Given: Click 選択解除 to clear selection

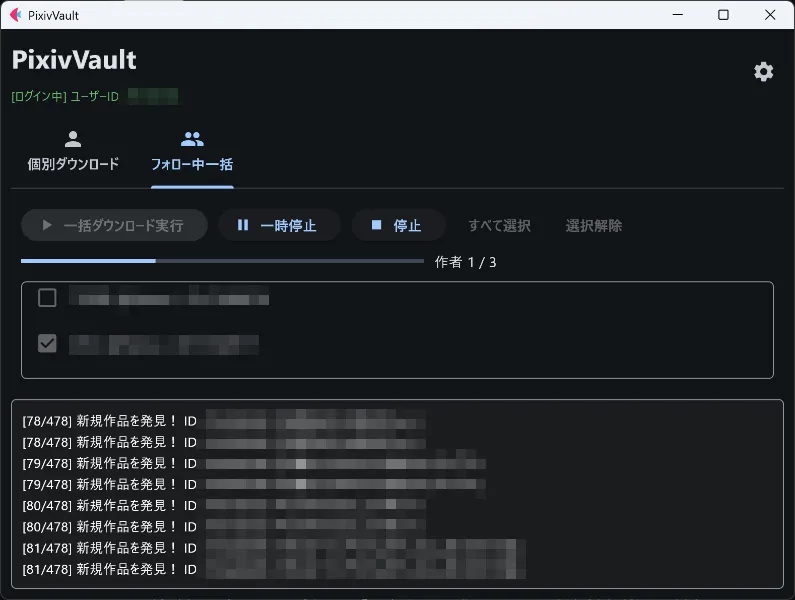Looking at the screenshot, I should [x=594, y=225].
